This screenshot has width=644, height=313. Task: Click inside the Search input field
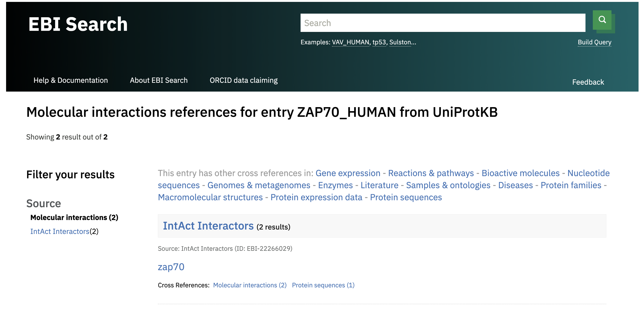[x=442, y=23]
